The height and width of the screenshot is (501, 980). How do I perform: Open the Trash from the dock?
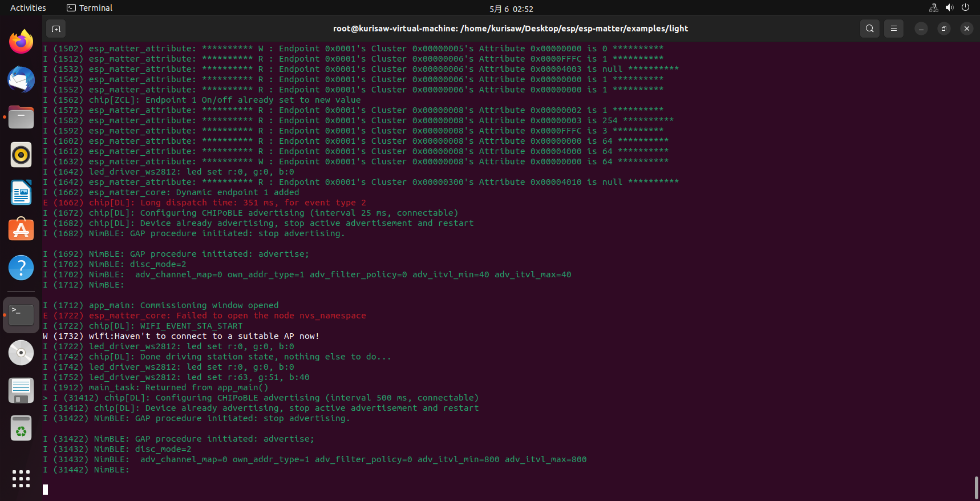pos(21,428)
